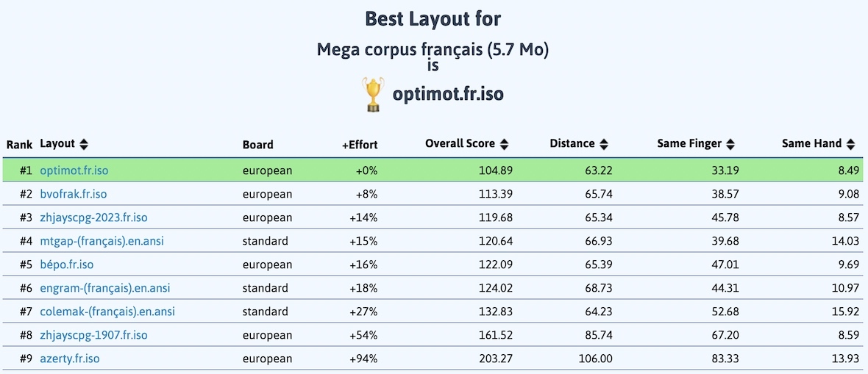
Task: Open colemak-(français).en.ansi layout link
Action: (107, 312)
